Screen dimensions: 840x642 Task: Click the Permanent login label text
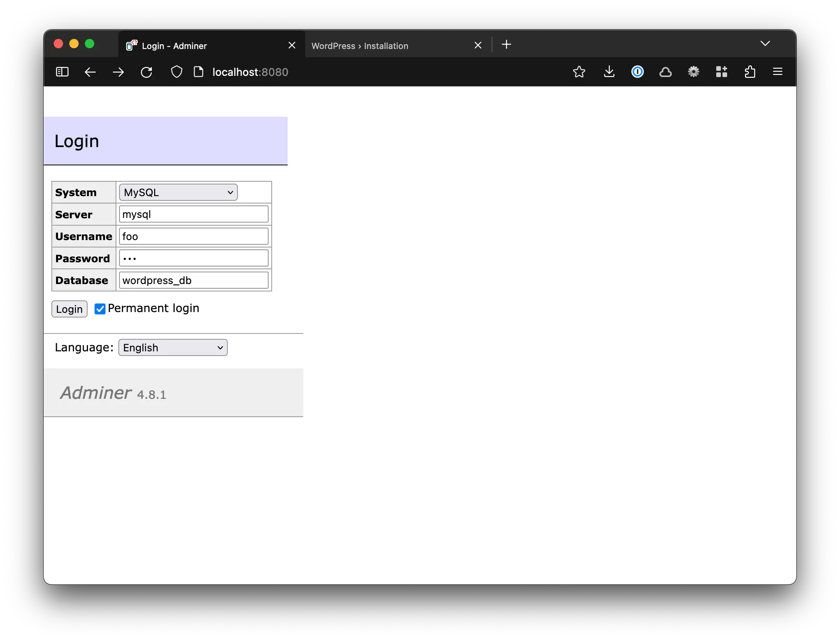(153, 308)
